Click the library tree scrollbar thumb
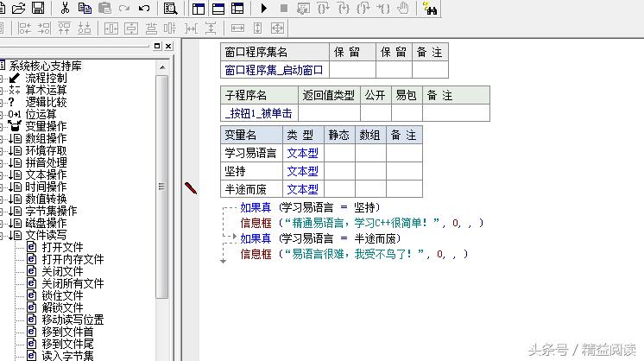 point(162,187)
